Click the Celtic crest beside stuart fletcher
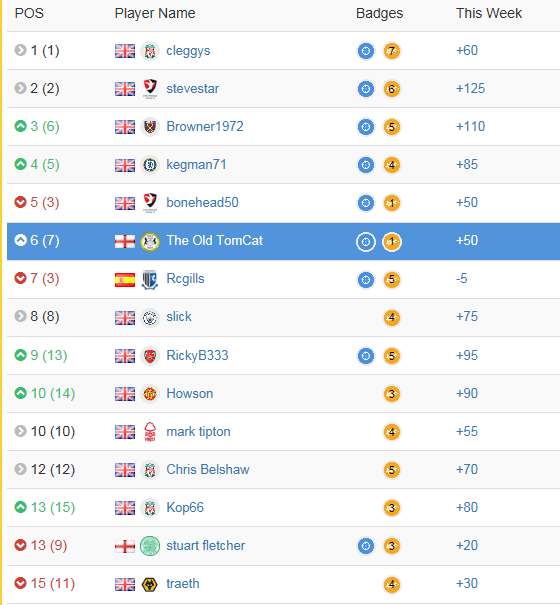560x605 pixels. [150, 546]
